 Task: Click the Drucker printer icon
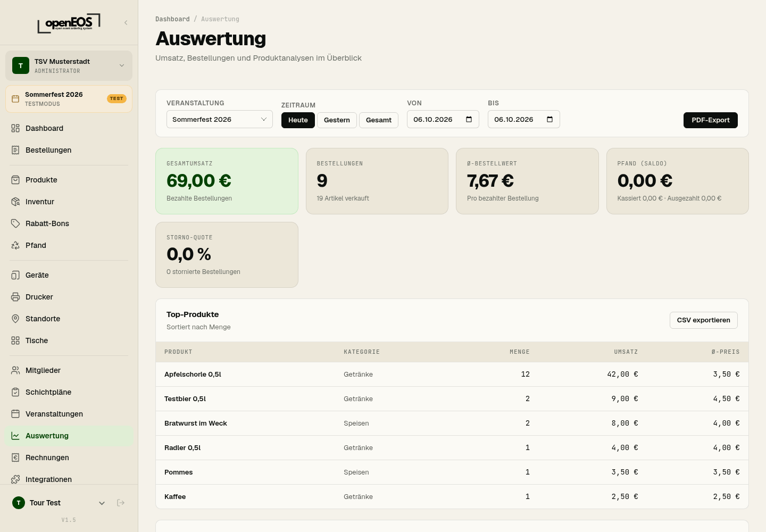click(15, 297)
